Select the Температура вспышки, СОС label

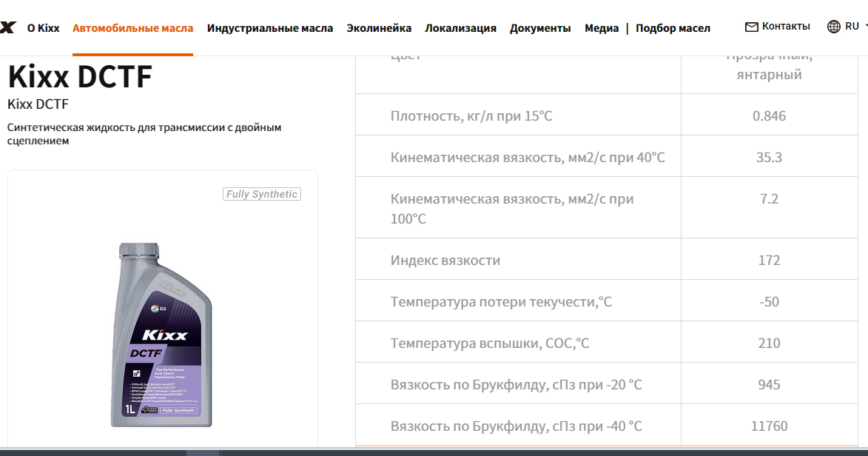[489, 343]
